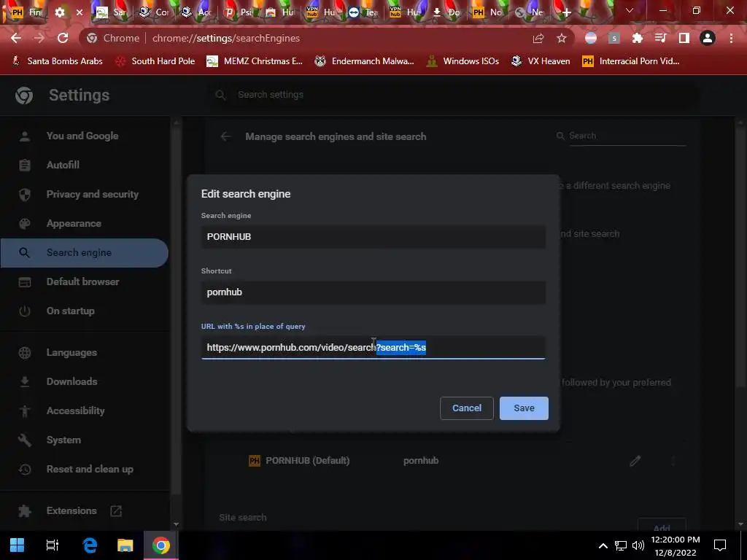Switch to the 'Do' downloads tab
This screenshot has width=747, height=560.
446,12
